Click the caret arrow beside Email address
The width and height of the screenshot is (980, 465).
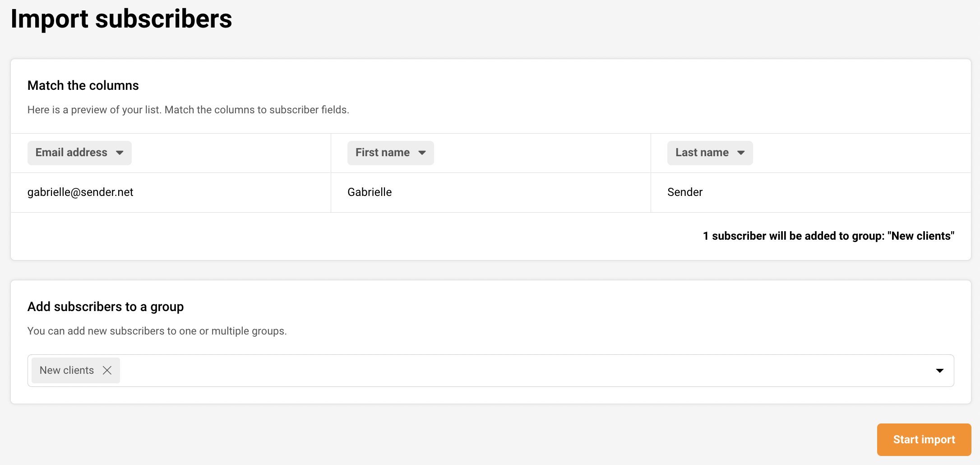(x=120, y=153)
